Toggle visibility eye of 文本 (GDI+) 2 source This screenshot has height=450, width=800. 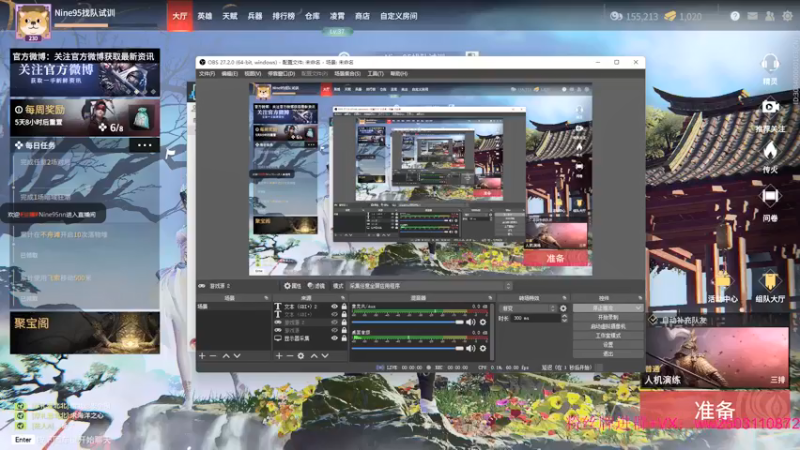(x=334, y=307)
